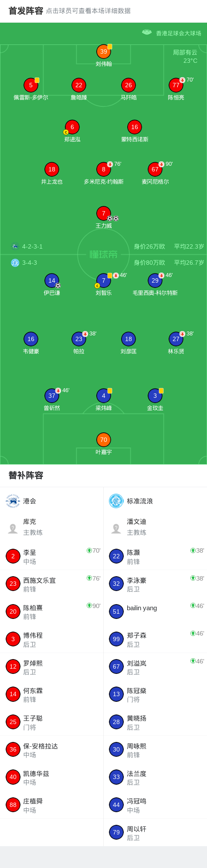Select substitute 李呈 number 2 row
Screen dimensions: 207x868
point(52,556)
